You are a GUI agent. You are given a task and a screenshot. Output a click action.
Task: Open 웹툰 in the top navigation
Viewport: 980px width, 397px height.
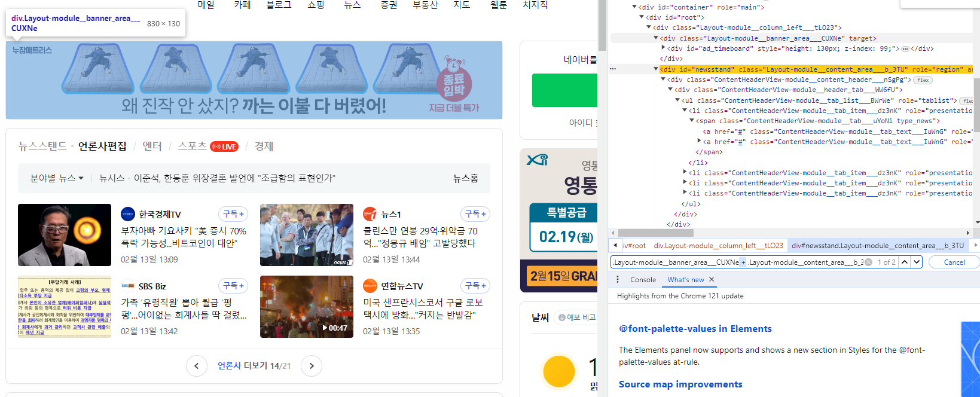pos(499,5)
